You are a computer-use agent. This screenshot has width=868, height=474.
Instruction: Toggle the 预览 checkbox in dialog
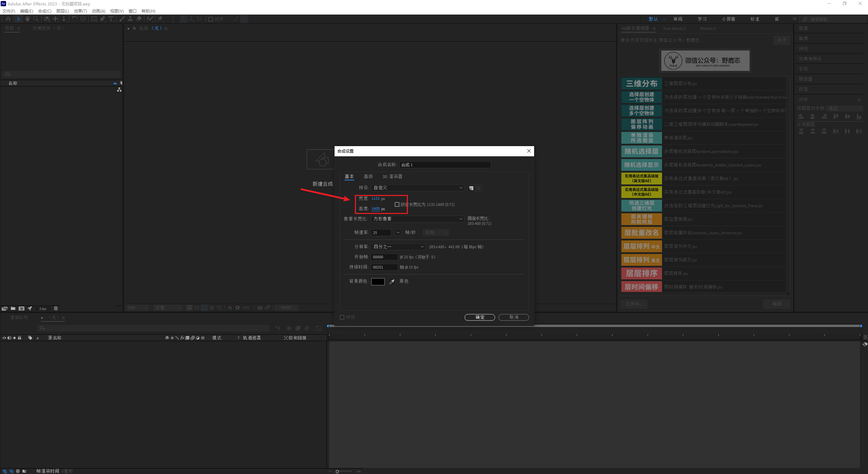tap(342, 317)
